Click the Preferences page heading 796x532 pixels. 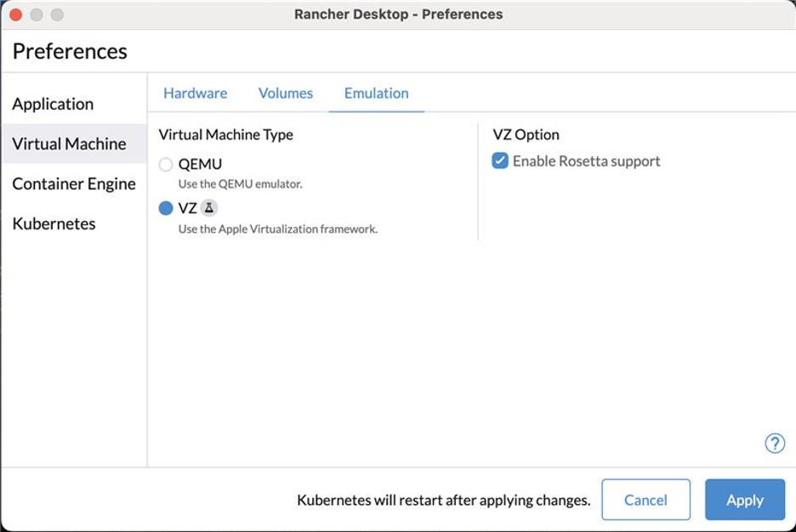coord(70,51)
